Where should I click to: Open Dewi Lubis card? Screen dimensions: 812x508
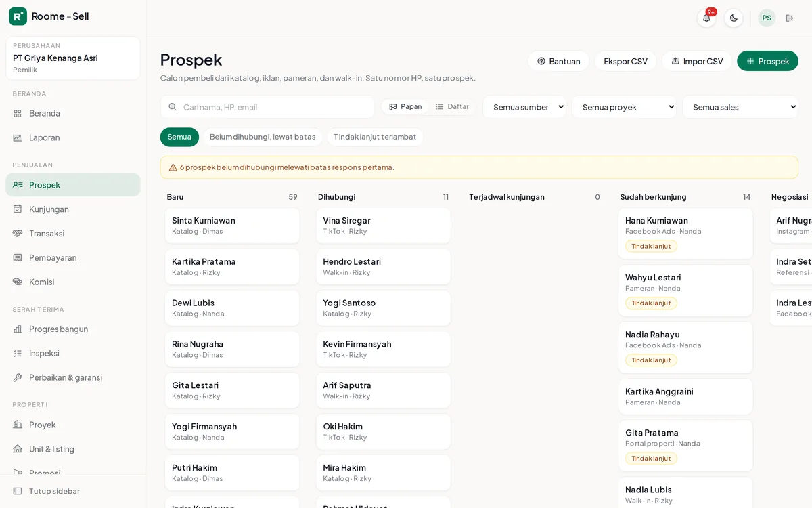click(x=232, y=308)
